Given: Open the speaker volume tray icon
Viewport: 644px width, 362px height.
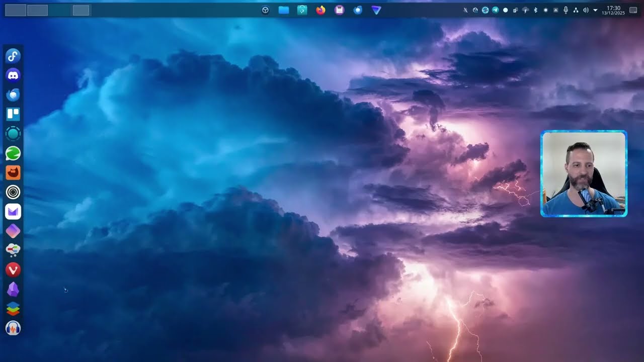Looking at the screenshot, I should (586, 10).
